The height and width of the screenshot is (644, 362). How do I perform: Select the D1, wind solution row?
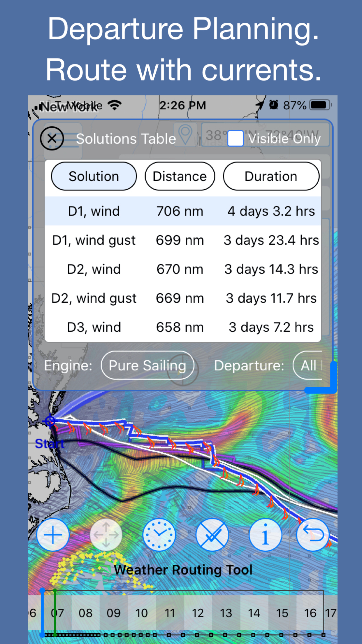tap(183, 211)
